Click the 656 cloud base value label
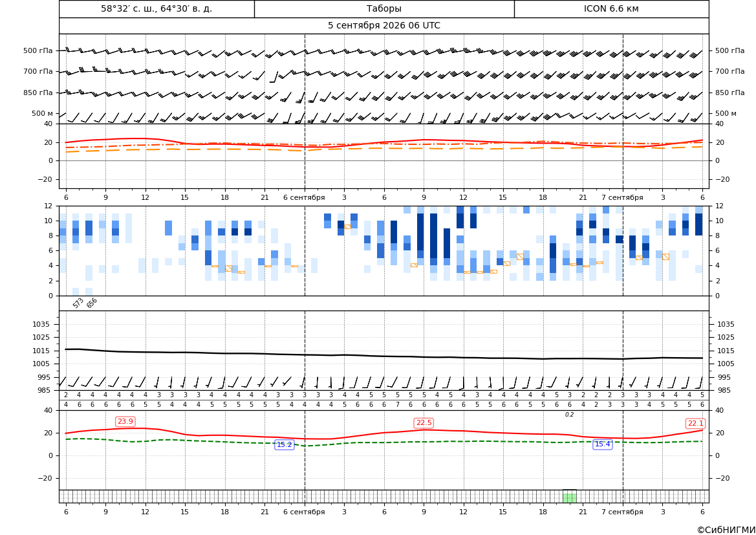756x535 pixels. click(92, 303)
